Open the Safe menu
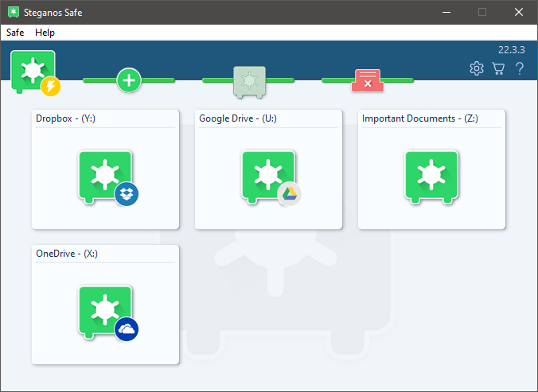 (15, 33)
